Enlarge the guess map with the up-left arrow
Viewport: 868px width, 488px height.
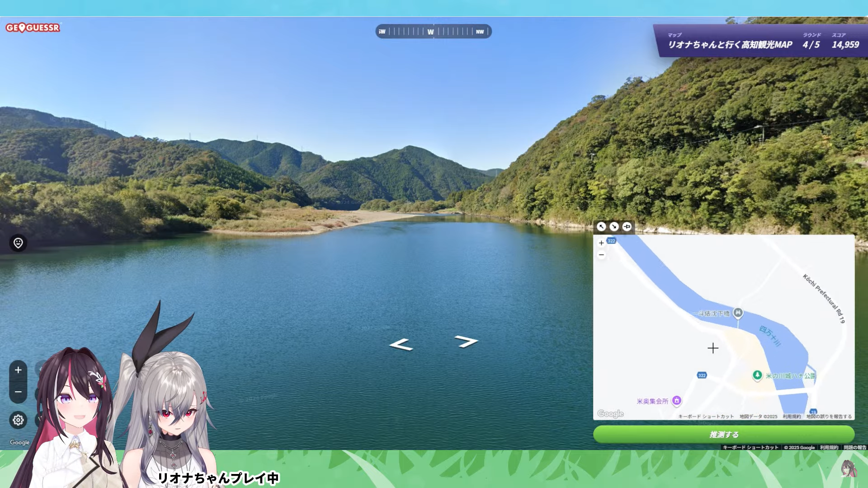click(601, 227)
